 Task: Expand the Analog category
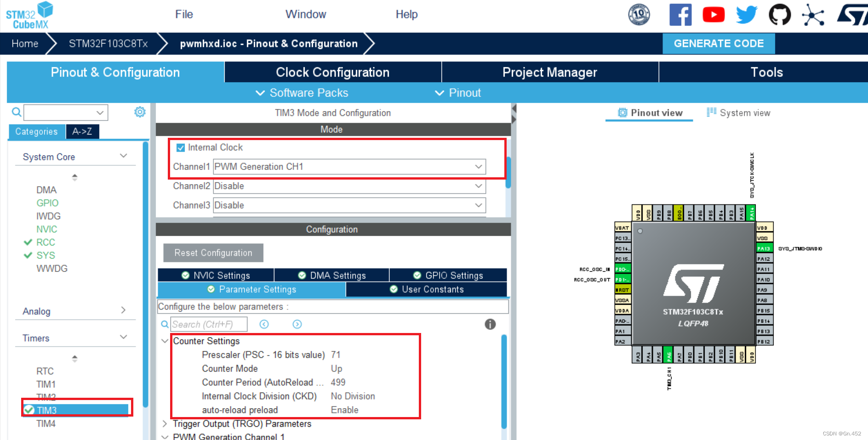(123, 310)
